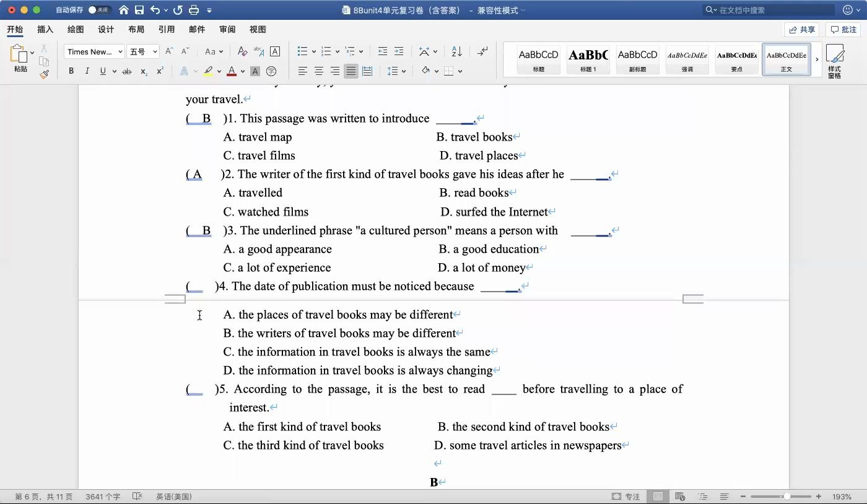Screen dimensions: 867x504
Task: Align text left
Action: (x=303, y=71)
